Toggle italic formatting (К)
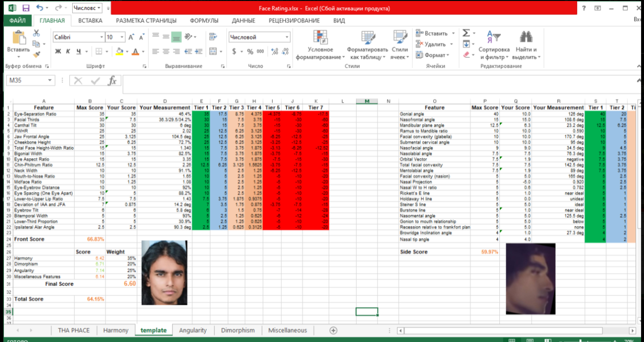644x342 pixels. coord(68,51)
